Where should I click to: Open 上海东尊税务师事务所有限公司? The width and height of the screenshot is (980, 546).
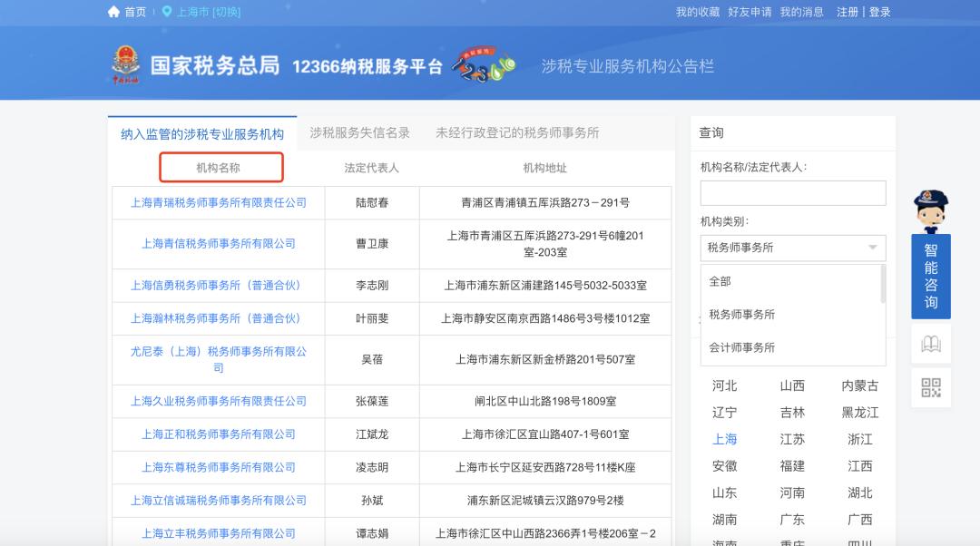[x=219, y=467]
